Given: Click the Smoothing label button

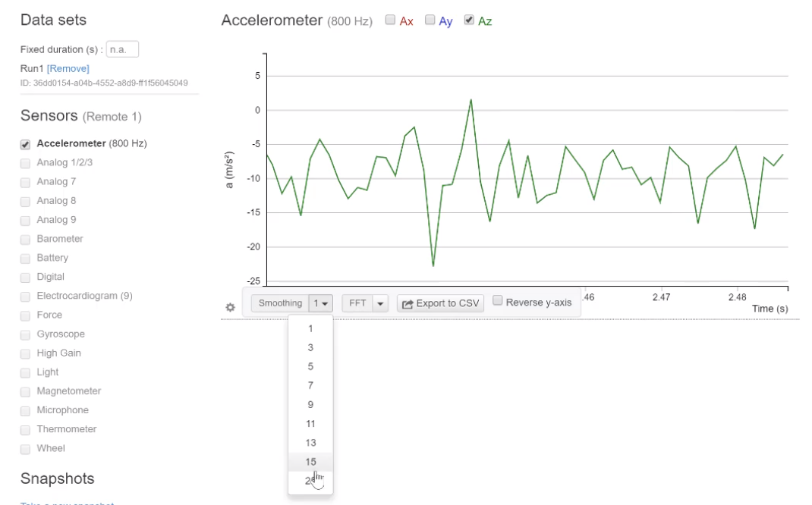Looking at the screenshot, I should coord(280,303).
